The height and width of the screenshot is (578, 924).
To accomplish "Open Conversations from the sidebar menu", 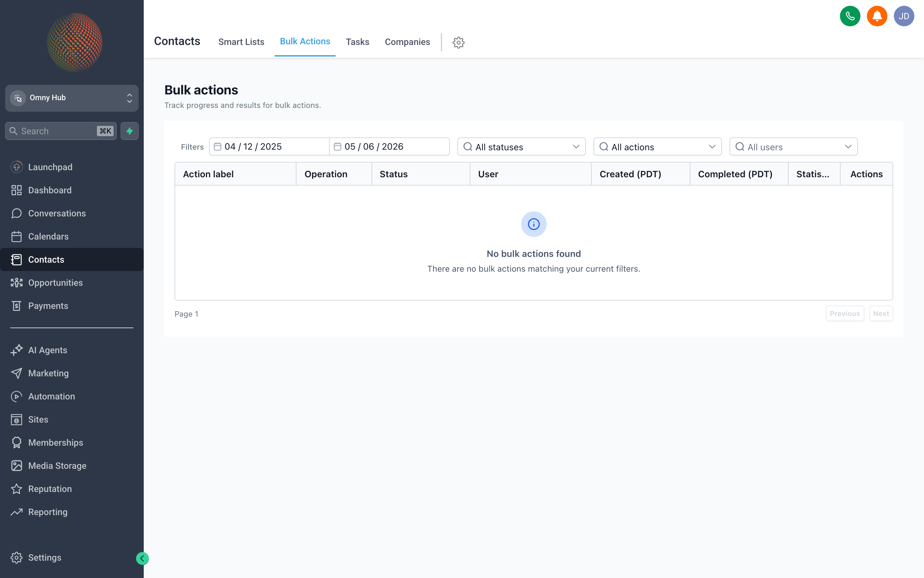I will pyautogui.click(x=72, y=213).
